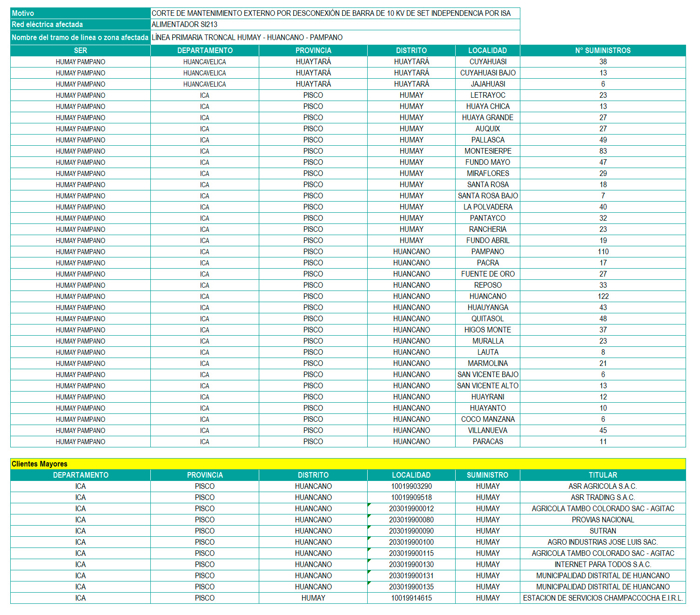Image resolution: width=700 pixels, height=615 pixels.
Task: Select the PAMPANO locality cell
Action: (488, 252)
